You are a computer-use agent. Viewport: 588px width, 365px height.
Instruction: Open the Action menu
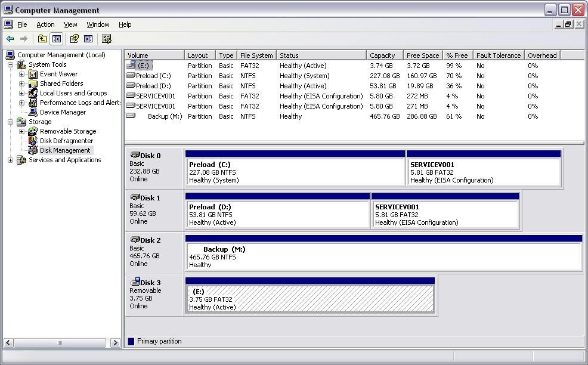tap(45, 24)
